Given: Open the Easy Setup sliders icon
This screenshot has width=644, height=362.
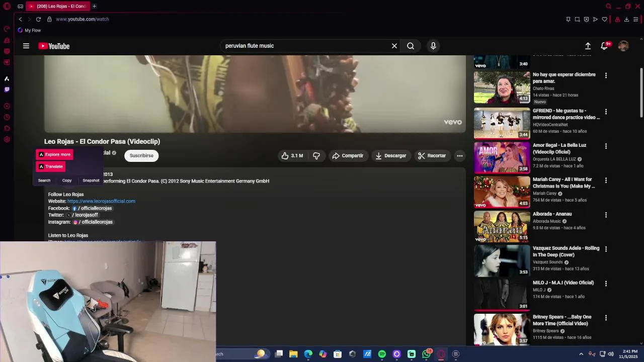Looking at the screenshot, I should pyautogui.click(x=635, y=19).
